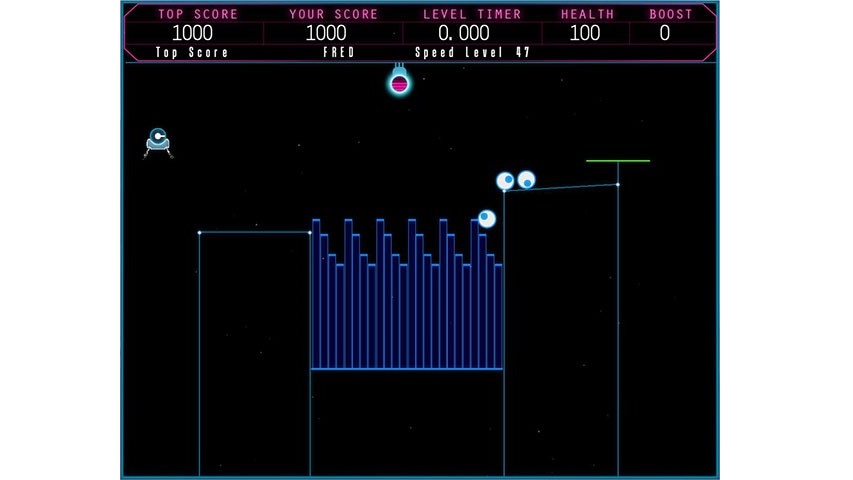Click the player name FRED

click(x=339, y=52)
